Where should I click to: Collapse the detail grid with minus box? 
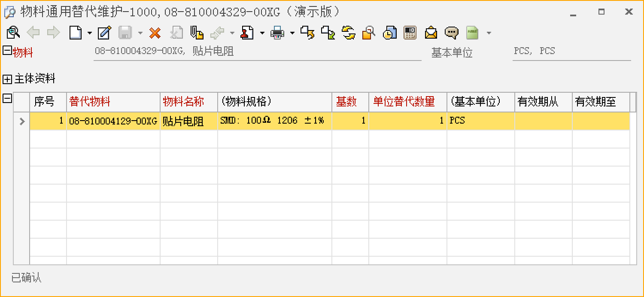[x=7, y=99]
